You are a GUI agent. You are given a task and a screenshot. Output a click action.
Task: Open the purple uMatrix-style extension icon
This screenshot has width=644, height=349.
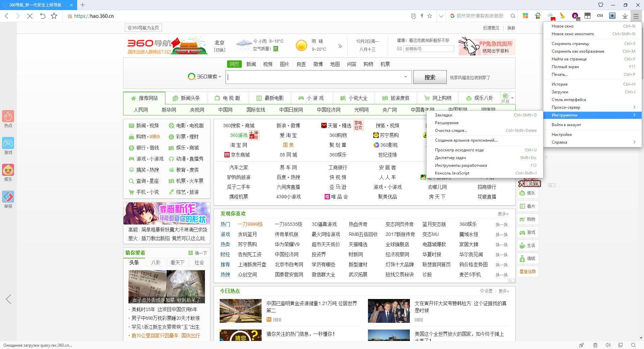point(575,16)
